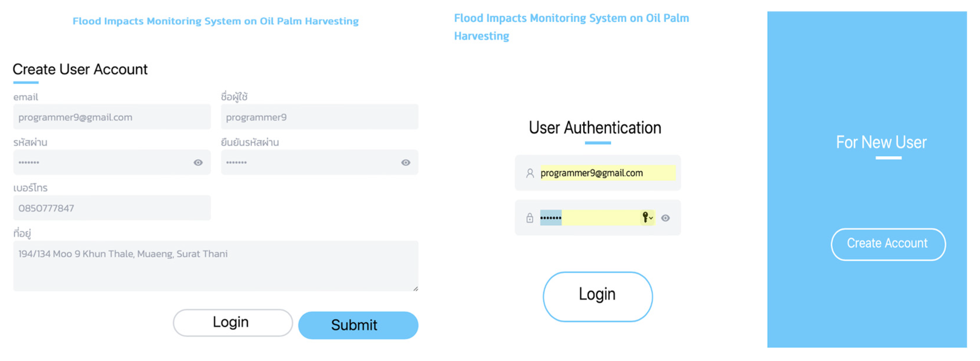
Task: Select the เบอร์โทร phone number field
Action: [111, 208]
